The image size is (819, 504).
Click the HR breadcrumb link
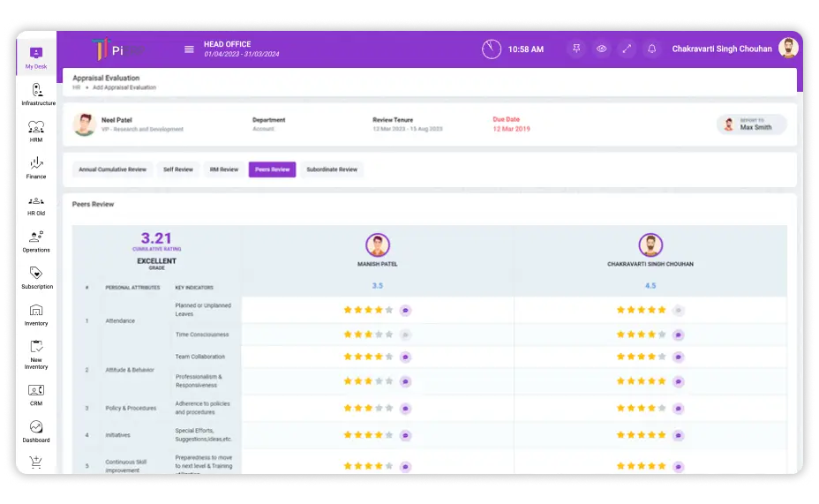pyautogui.click(x=76, y=87)
